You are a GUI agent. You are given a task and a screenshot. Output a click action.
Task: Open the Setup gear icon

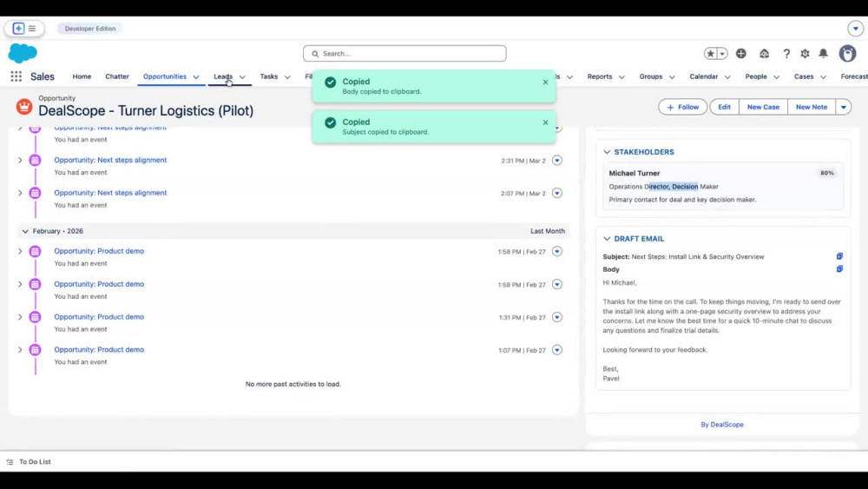[805, 54]
